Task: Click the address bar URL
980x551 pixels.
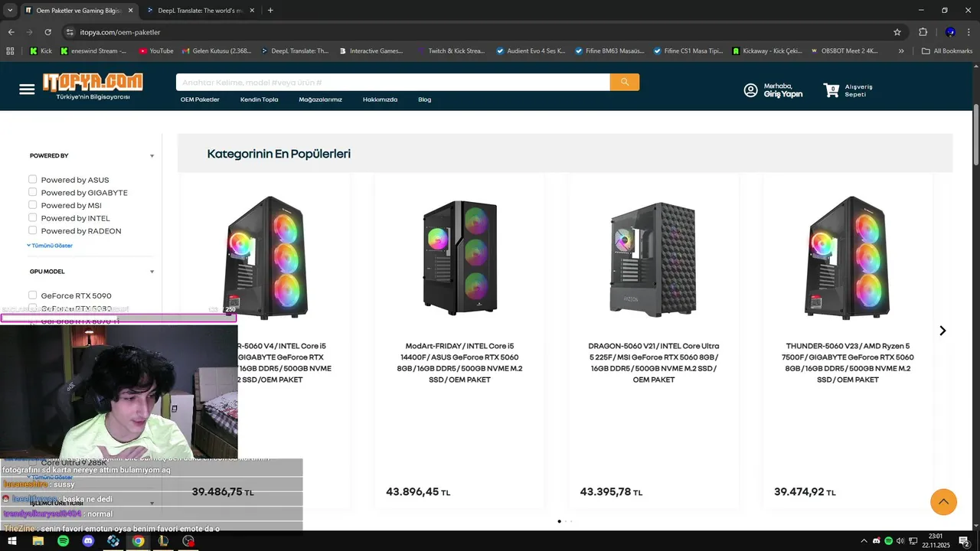Action: coord(120,32)
